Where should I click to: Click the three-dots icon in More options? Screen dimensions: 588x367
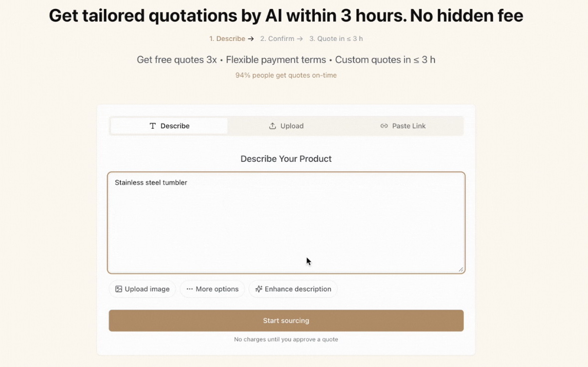(190, 289)
